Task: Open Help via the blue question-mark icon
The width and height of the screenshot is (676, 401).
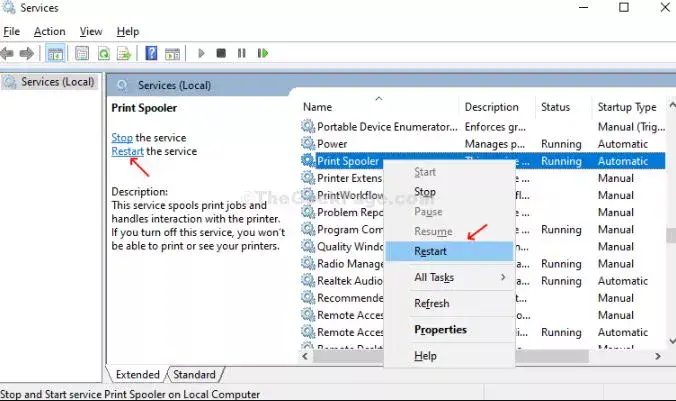Action: (x=151, y=53)
